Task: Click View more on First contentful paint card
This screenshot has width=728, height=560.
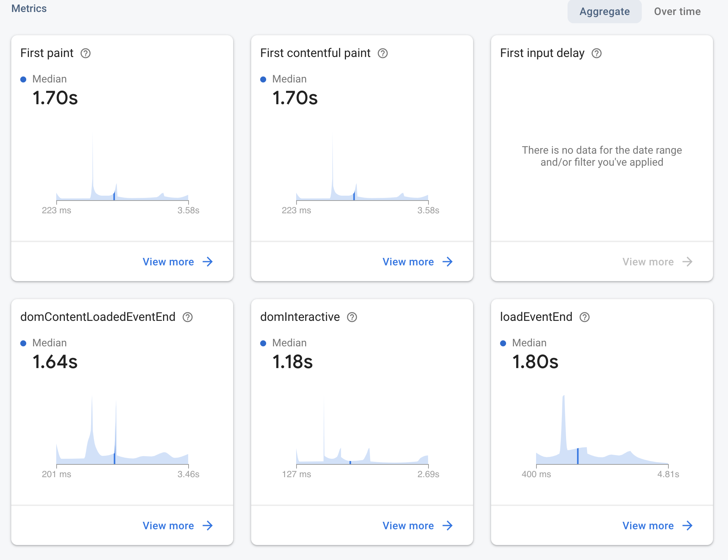Action: 418,262
